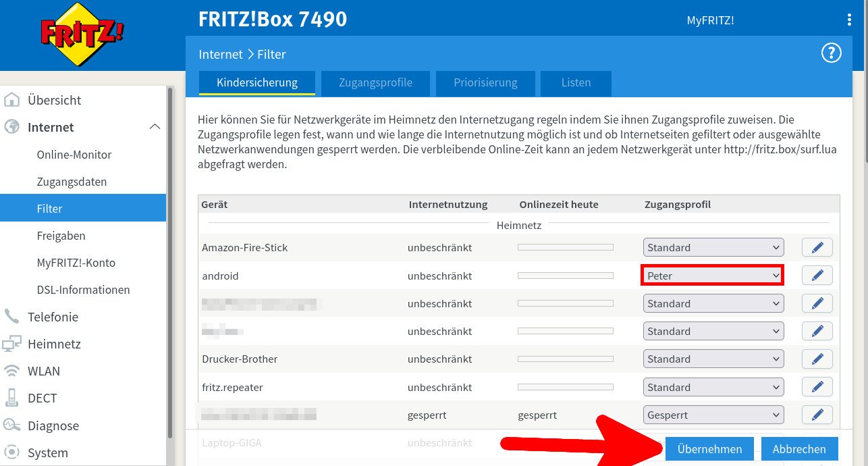The width and height of the screenshot is (868, 466).
Task: Click the Gerät column header
Action: (x=215, y=205)
